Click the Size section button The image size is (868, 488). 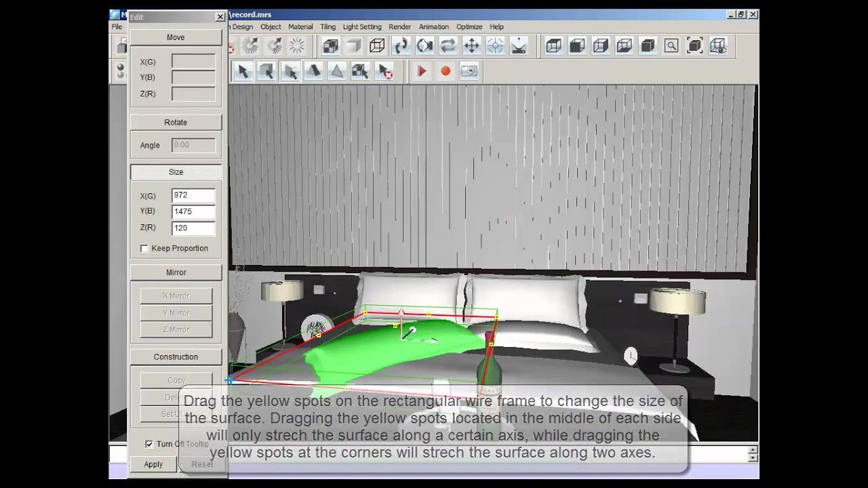(x=176, y=172)
